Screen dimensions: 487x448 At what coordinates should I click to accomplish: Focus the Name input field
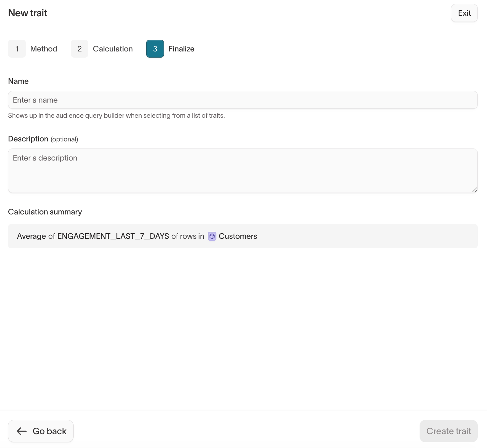click(243, 100)
